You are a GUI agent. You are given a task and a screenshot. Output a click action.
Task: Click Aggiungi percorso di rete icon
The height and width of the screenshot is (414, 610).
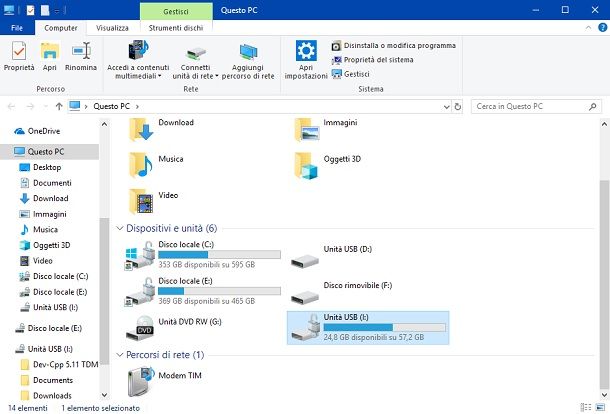tap(248, 52)
